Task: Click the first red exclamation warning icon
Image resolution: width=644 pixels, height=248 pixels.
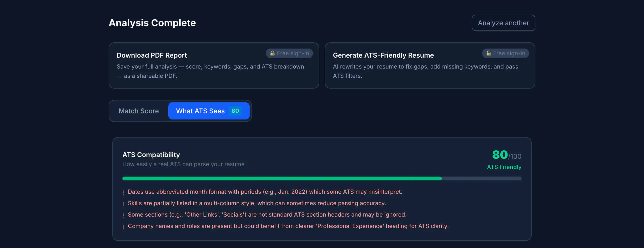Action: 123,192
